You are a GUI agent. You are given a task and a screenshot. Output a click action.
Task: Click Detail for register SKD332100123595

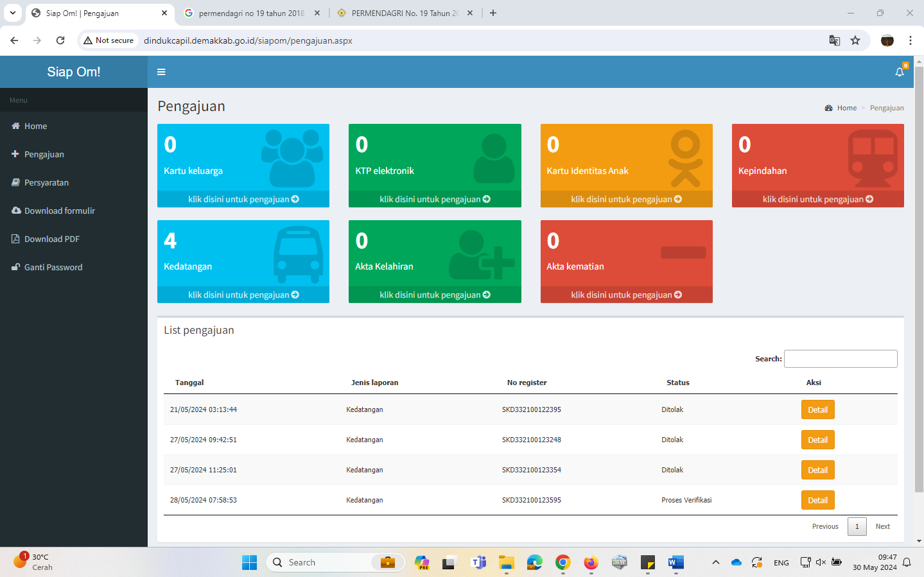[817, 500]
